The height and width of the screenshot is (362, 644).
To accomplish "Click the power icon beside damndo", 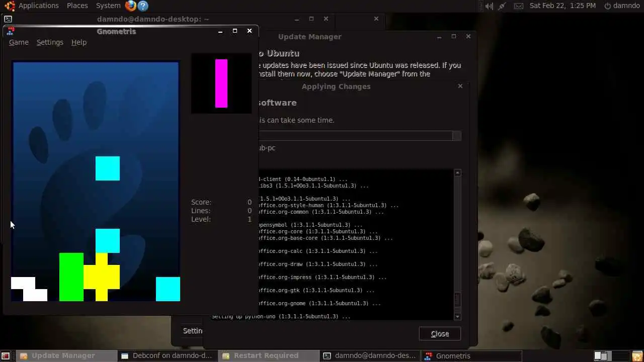I will coord(607,6).
